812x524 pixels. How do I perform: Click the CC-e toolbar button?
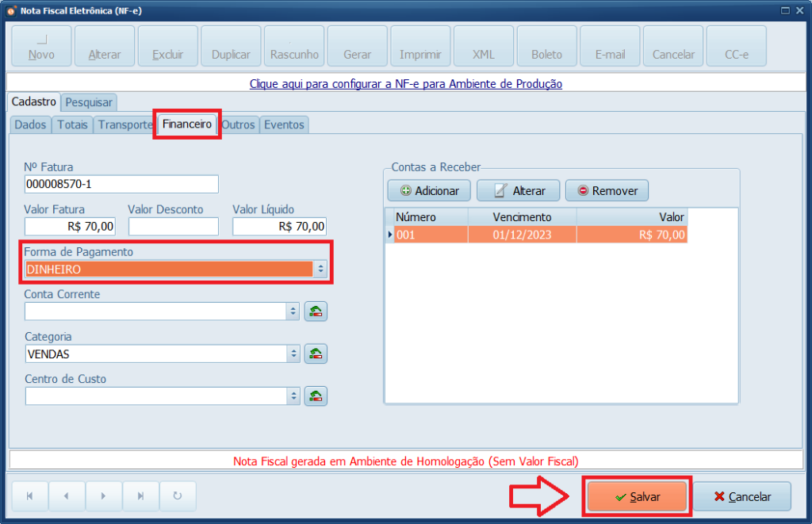tap(737, 46)
